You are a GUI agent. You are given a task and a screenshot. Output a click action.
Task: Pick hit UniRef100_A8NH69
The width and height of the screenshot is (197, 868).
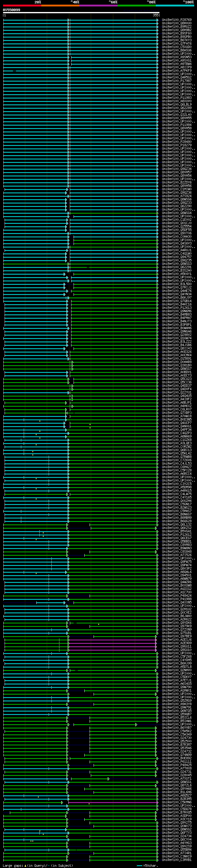click(x=177, y=436)
